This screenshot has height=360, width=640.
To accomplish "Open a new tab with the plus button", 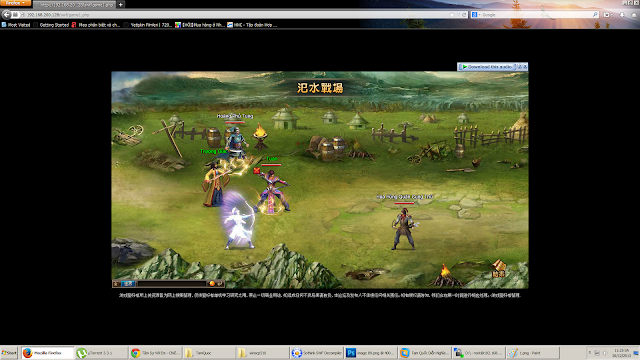I will point(120,4).
